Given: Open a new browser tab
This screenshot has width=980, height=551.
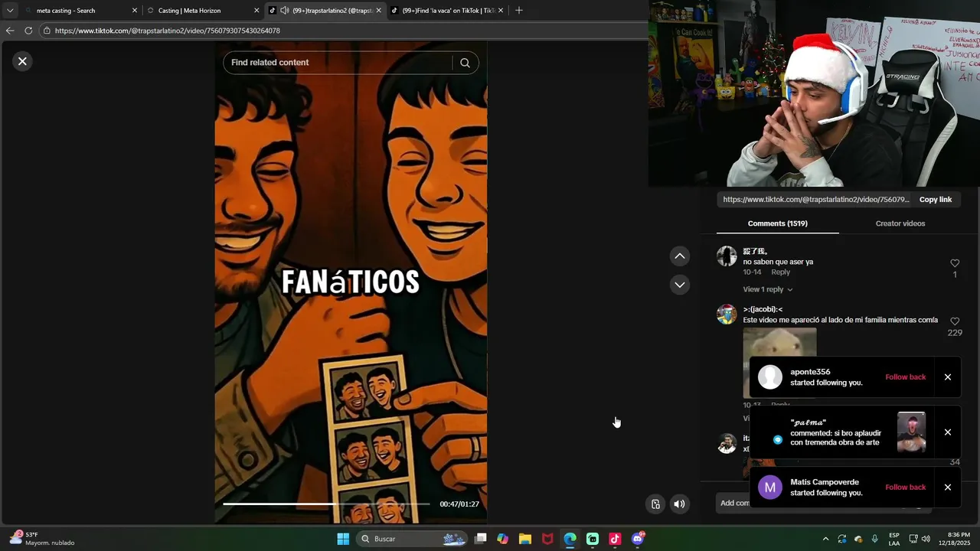Looking at the screenshot, I should click(519, 11).
